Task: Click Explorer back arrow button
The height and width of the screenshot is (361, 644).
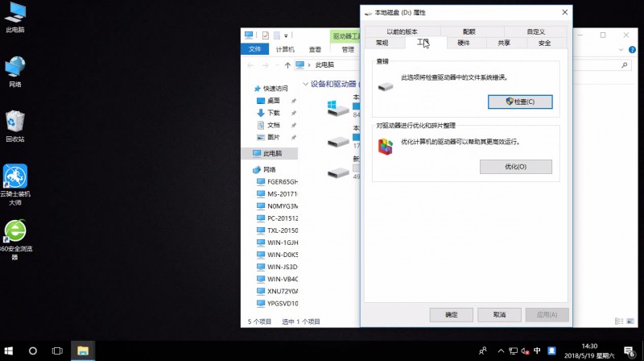Action: (x=250, y=65)
